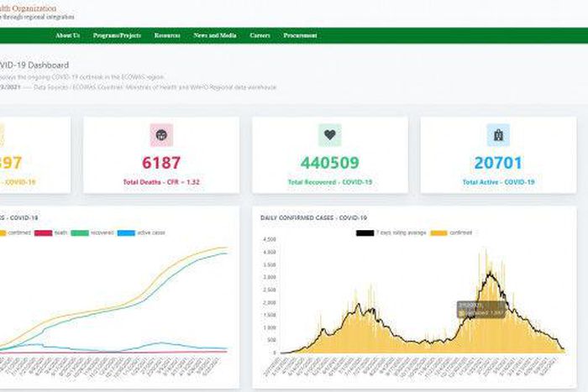The image size is (588, 392).
Task: Hide the 7 days rolling average series
Action: point(385,233)
